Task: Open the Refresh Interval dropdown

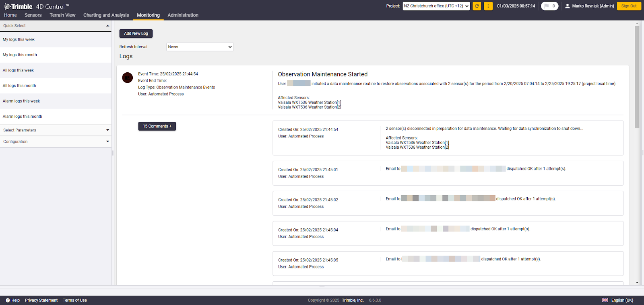Action: point(200,47)
